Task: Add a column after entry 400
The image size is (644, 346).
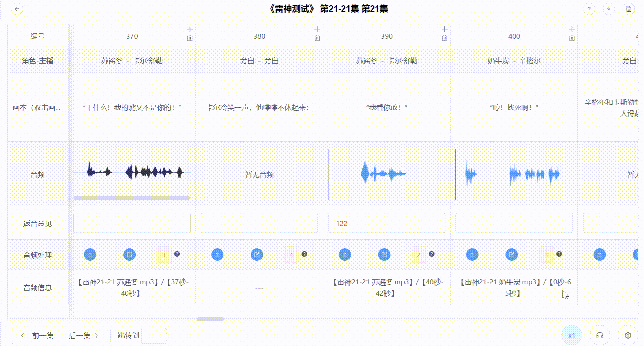Action: (x=572, y=29)
